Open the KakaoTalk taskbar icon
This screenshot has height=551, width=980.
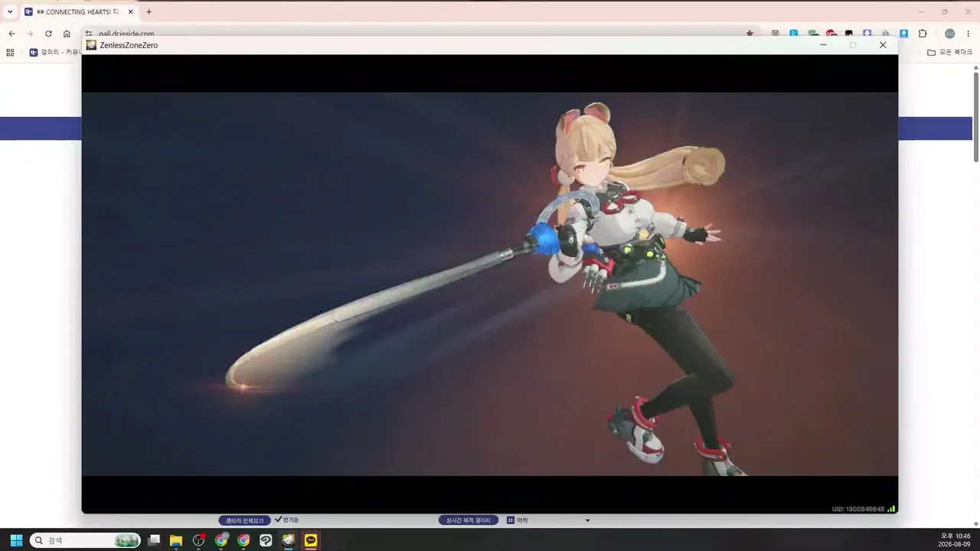click(311, 540)
